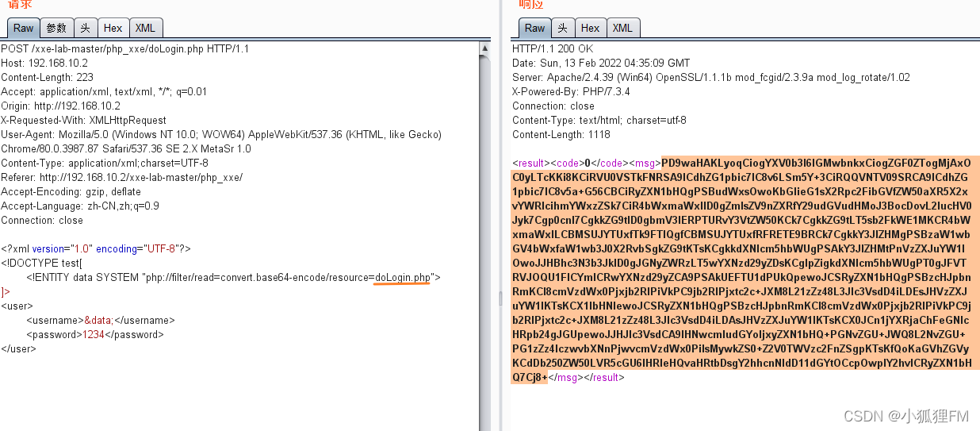Open the request 头 tab

point(86,28)
